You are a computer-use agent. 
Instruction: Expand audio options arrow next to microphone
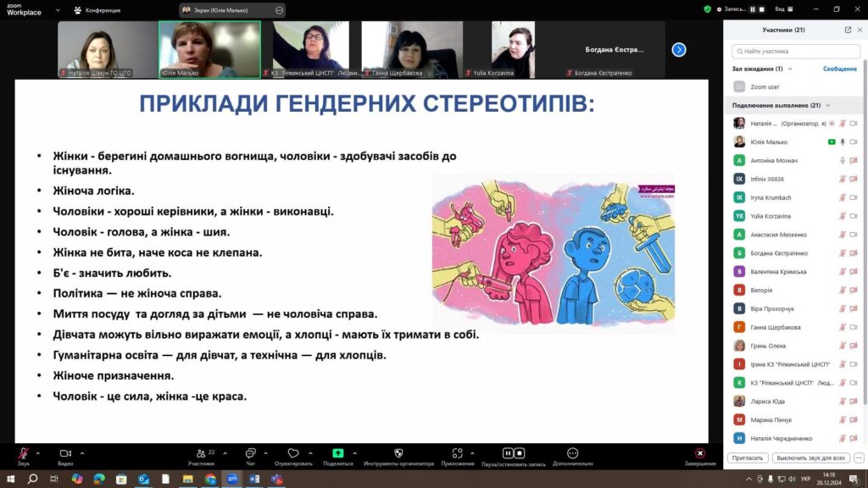click(x=38, y=453)
